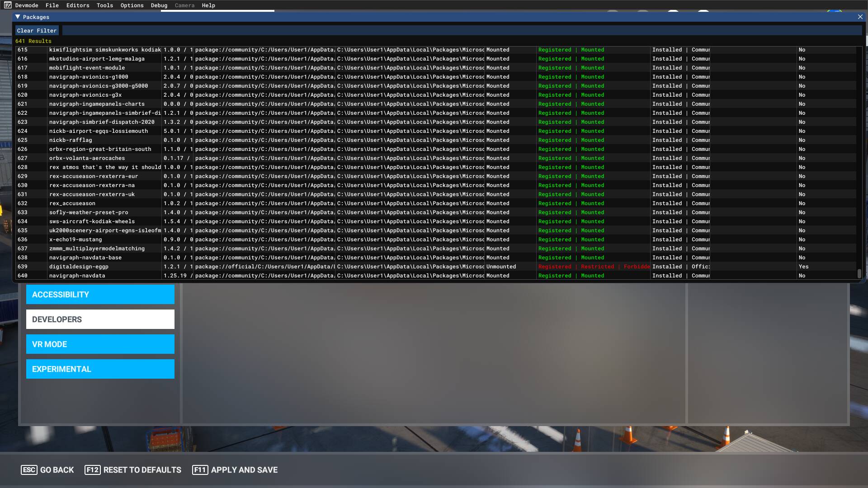Focus the package filter text field

click(461, 31)
